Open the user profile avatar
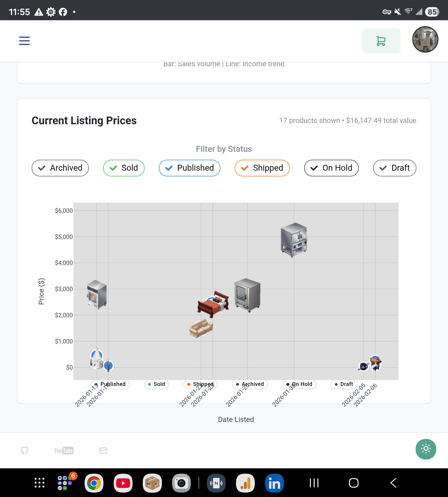This screenshot has height=497, width=448. click(x=425, y=39)
